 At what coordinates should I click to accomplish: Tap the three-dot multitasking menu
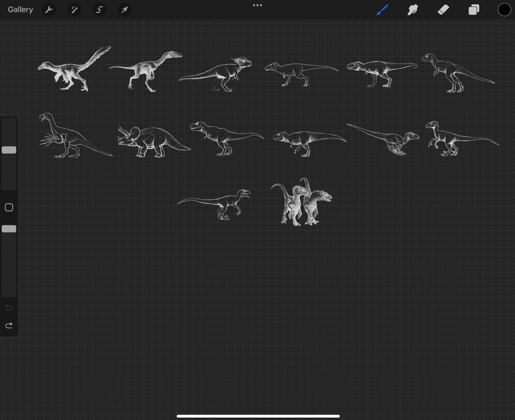tap(257, 5)
